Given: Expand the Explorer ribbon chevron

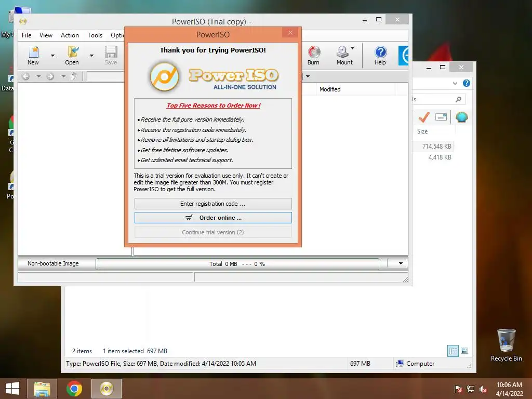Looking at the screenshot, I should click(455, 83).
